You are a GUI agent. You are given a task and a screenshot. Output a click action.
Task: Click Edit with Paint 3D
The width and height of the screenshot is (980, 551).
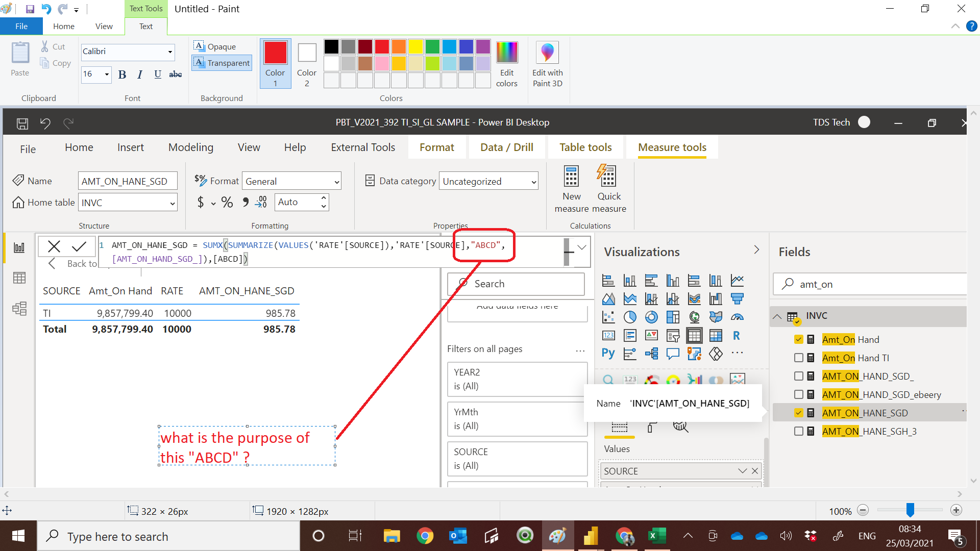(547, 64)
